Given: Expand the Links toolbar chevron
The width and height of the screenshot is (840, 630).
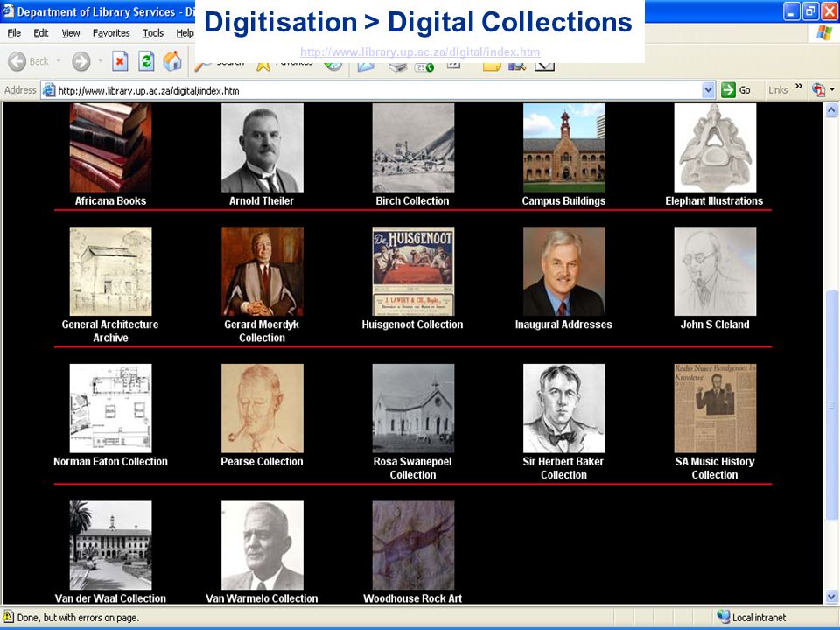Looking at the screenshot, I should click(799, 87).
